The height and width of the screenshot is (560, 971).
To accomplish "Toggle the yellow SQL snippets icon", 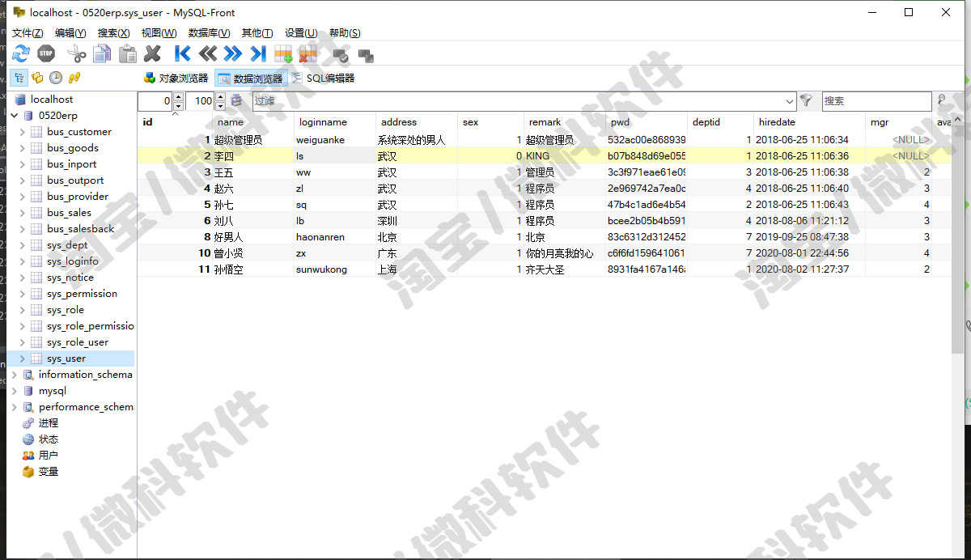I will pos(74,78).
